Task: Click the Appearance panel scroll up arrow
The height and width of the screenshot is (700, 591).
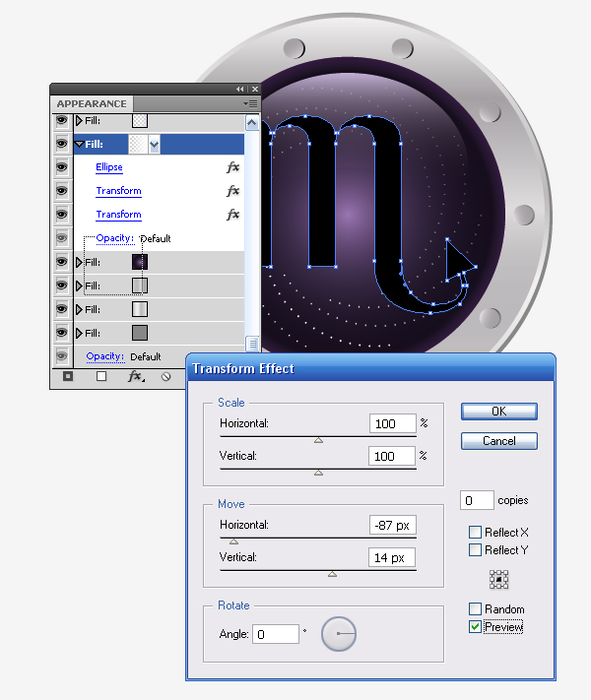Action: [252, 123]
